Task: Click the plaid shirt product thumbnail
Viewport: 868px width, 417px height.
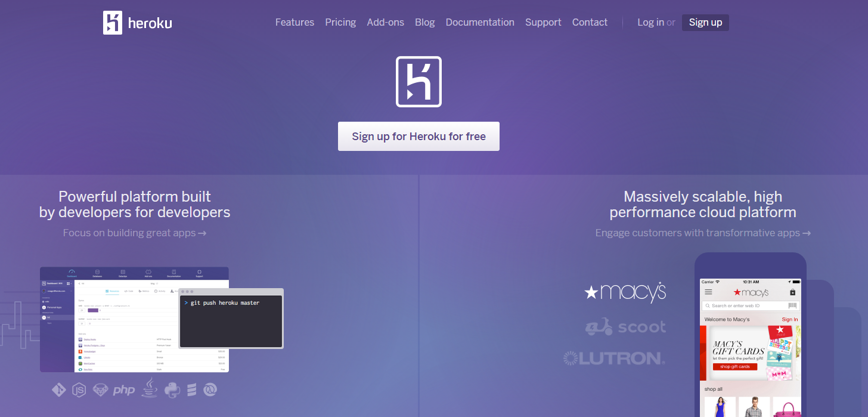Action: coord(754,407)
